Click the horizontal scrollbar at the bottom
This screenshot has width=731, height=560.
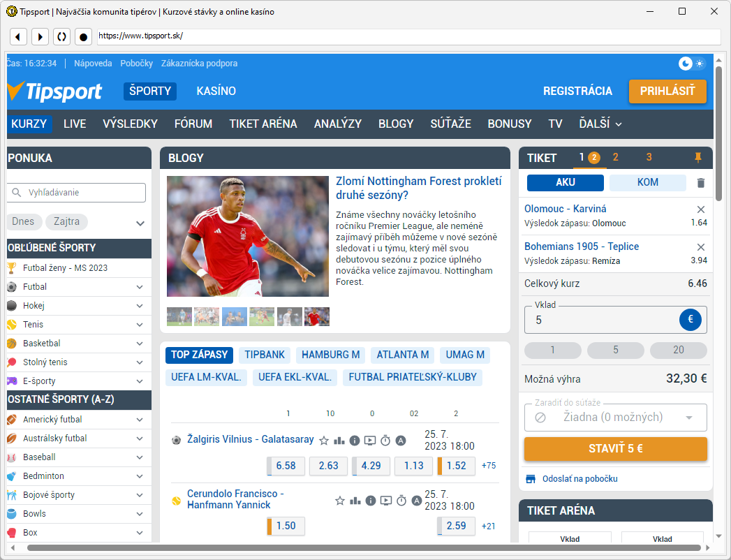pyautogui.click(x=364, y=547)
